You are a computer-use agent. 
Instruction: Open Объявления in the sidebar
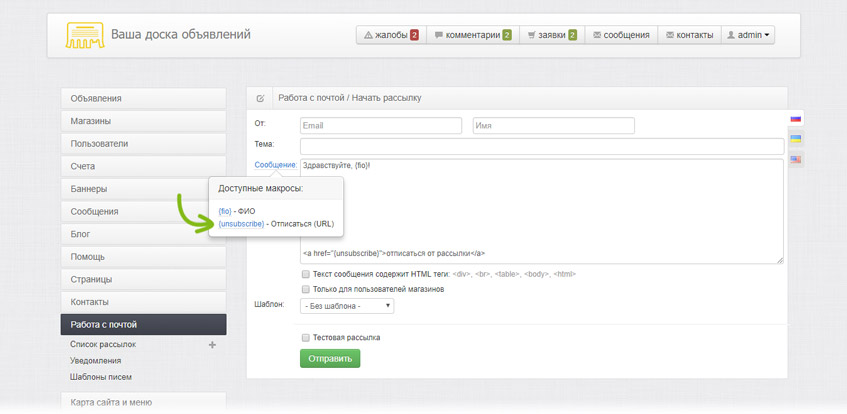[x=143, y=98]
